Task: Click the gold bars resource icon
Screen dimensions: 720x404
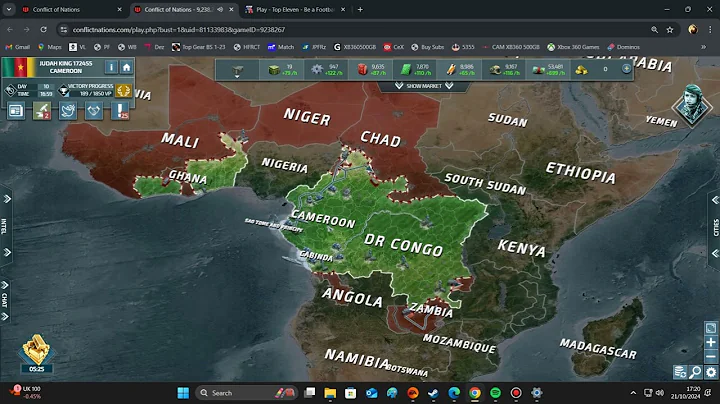Action: pyautogui.click(x=581, y=70)
